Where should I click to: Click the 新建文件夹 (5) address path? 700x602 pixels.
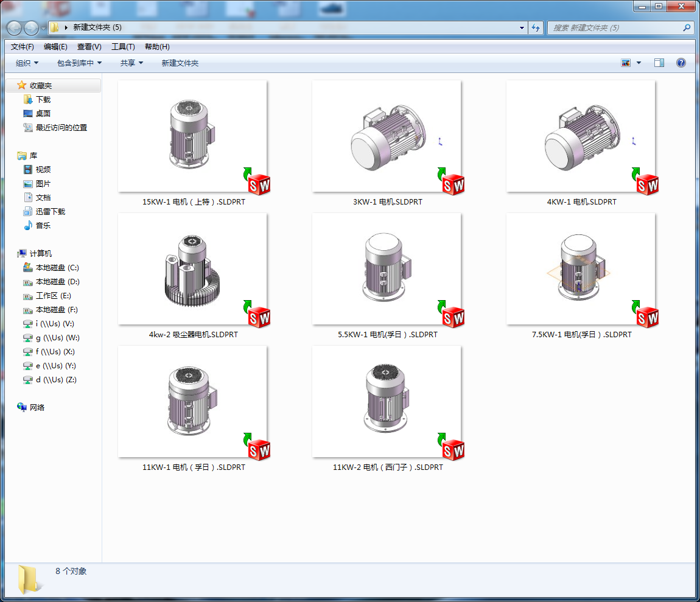(x=97, y=27)
